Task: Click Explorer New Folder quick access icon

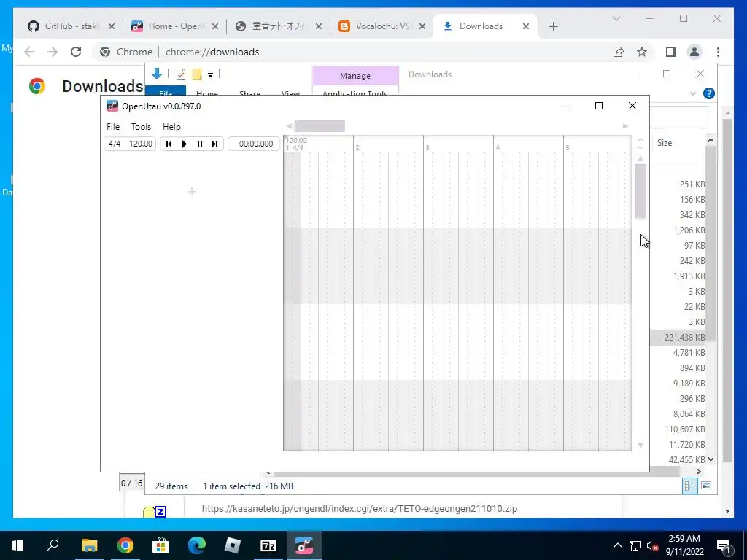Action: point(197,74)
